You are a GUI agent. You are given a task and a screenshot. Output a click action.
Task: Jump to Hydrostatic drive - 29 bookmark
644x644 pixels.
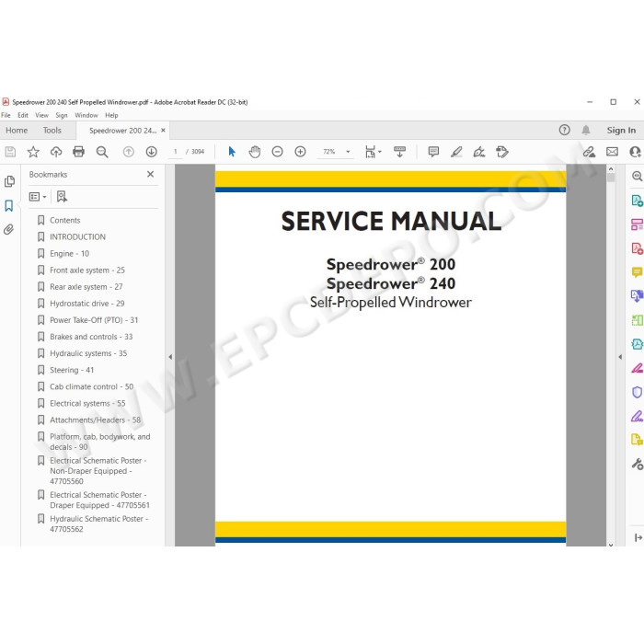[x=87, y=304]
